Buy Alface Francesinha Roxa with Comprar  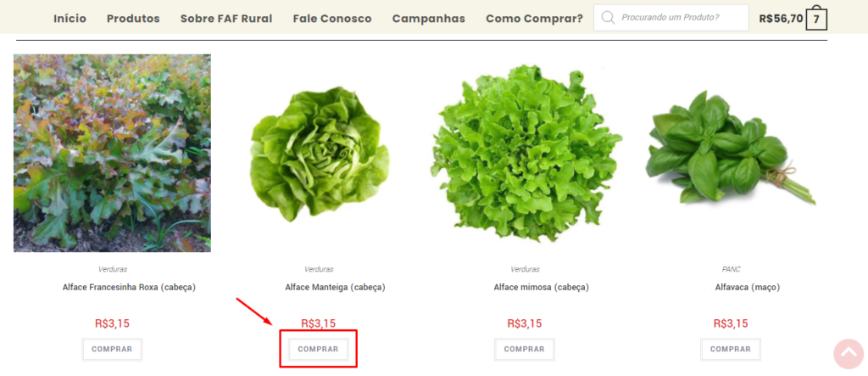click(x=112, y=350)
